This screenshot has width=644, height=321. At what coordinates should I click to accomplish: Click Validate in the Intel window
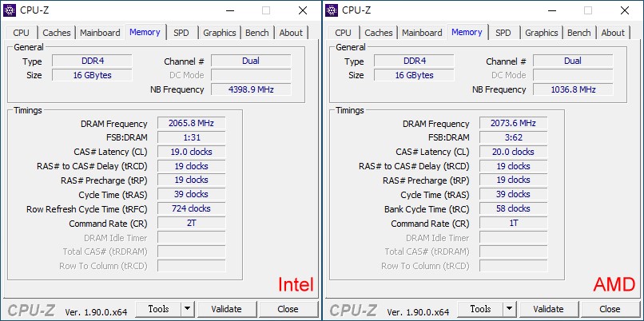[x=226, y=309]
